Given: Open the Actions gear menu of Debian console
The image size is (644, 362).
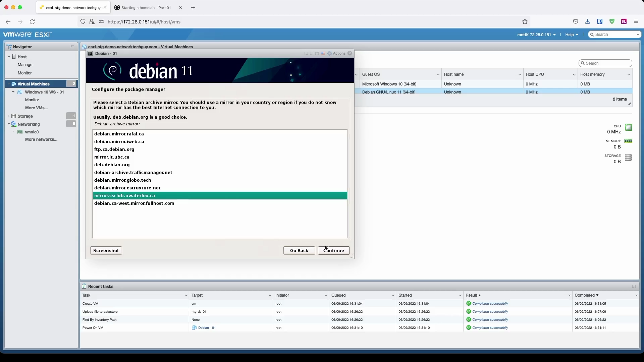Looking at the screenshot, I should click(x=336, y=54).
